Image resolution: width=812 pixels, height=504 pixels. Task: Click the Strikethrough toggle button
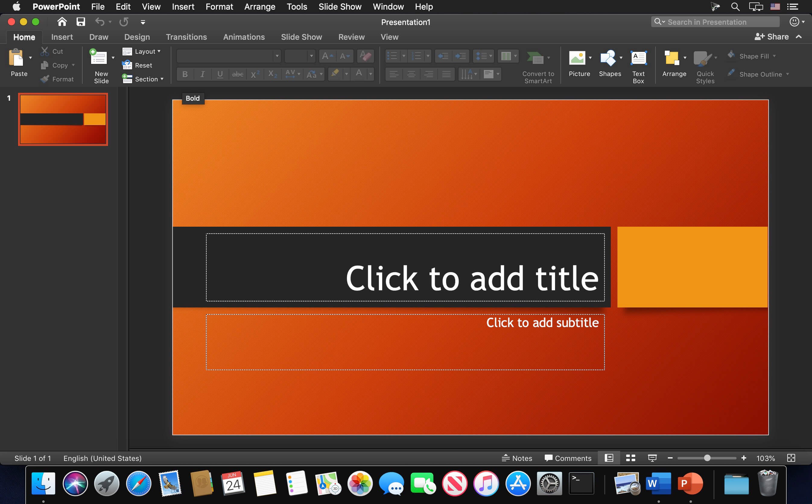pos(237,74)
